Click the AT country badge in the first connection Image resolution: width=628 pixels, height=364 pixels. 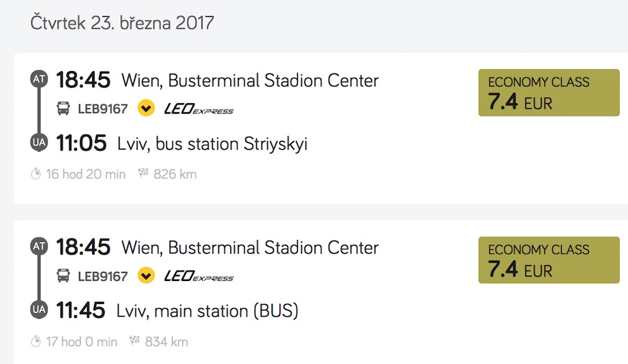click(38, 79)
